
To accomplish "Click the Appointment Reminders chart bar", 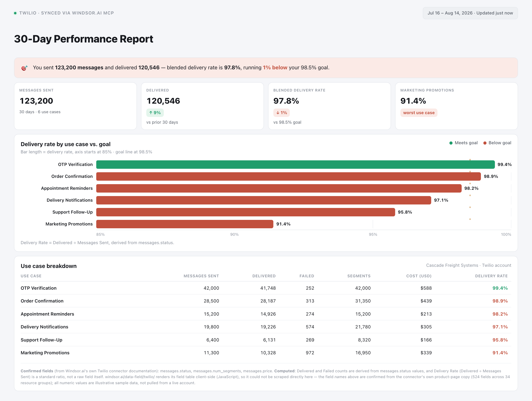I will tap(279, 188).
